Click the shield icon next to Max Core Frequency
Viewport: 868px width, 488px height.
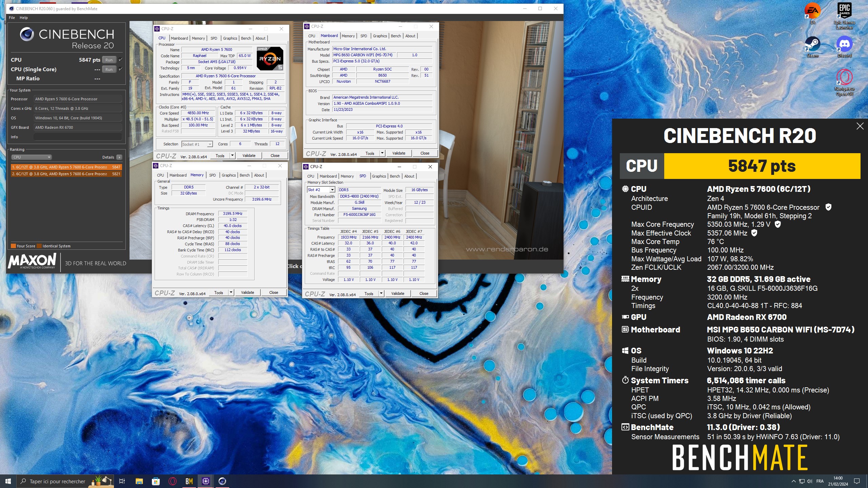[x=778, y=224]
